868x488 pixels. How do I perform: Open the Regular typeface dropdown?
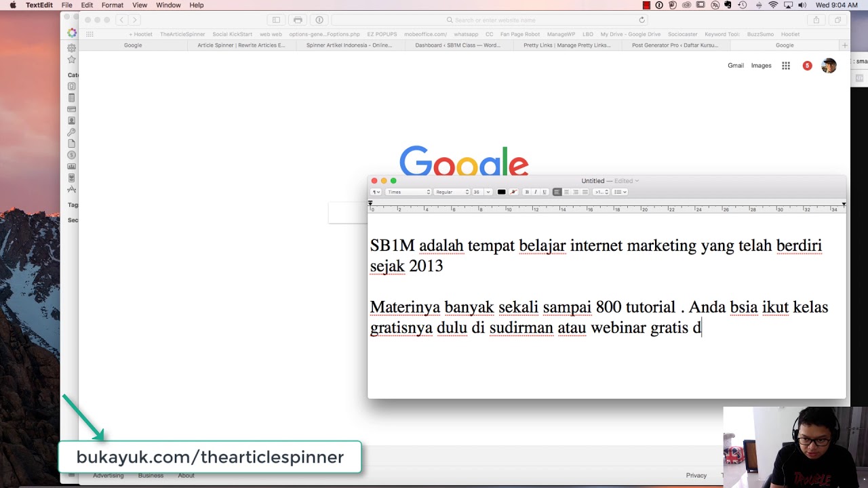click(452, 192)
